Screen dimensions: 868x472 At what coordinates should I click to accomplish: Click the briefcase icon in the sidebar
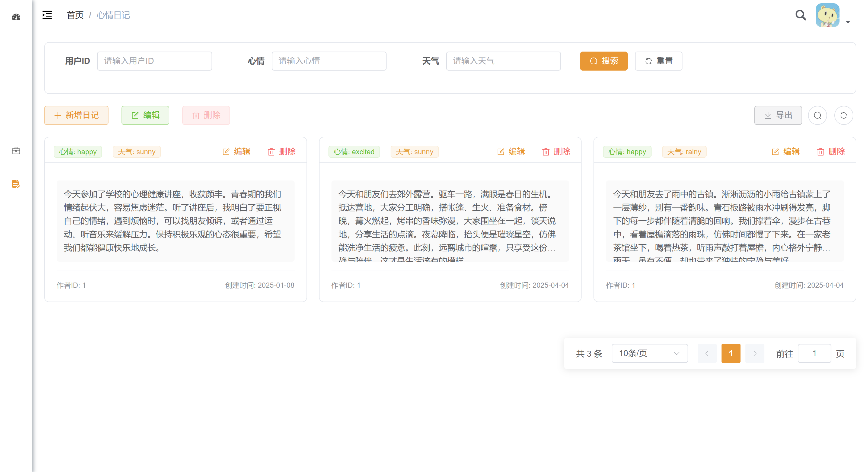click(16, 151)
